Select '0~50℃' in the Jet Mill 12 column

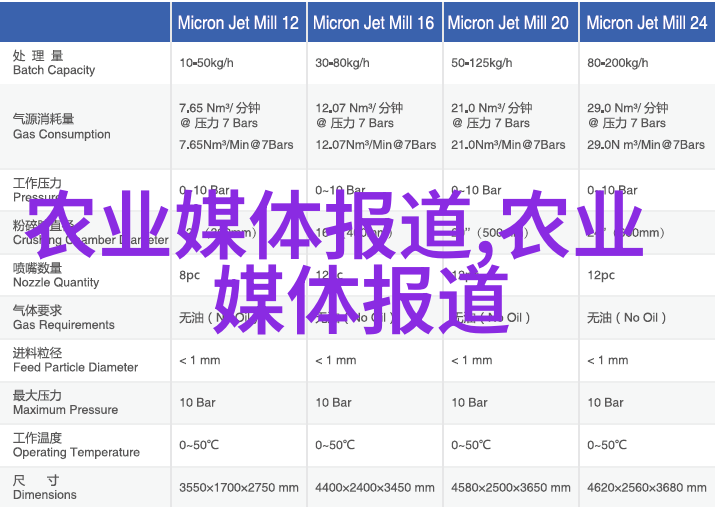[199, 445]
